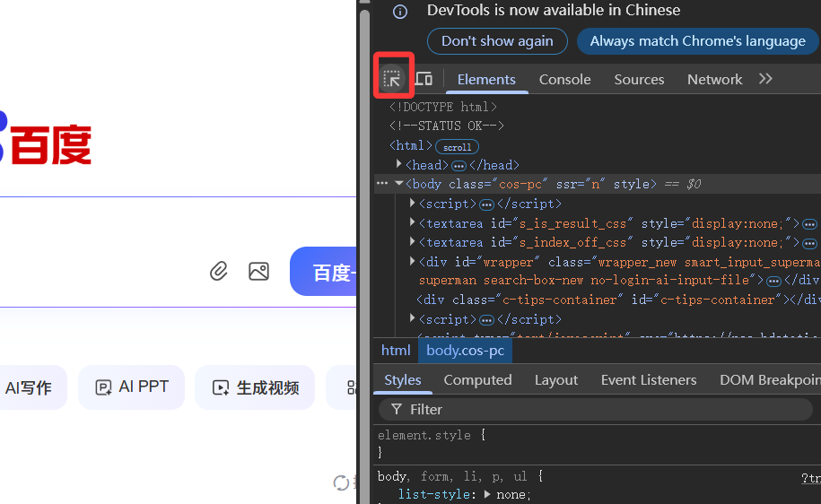Expand the second script node triangle
Screen dimensions: 821x504
413,318
